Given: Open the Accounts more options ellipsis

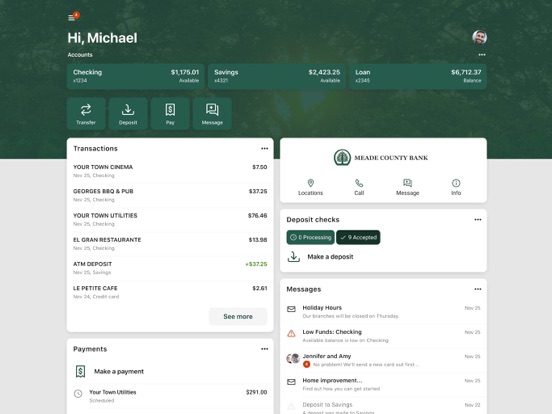Looking at the screenshot, I should point(482,55).
